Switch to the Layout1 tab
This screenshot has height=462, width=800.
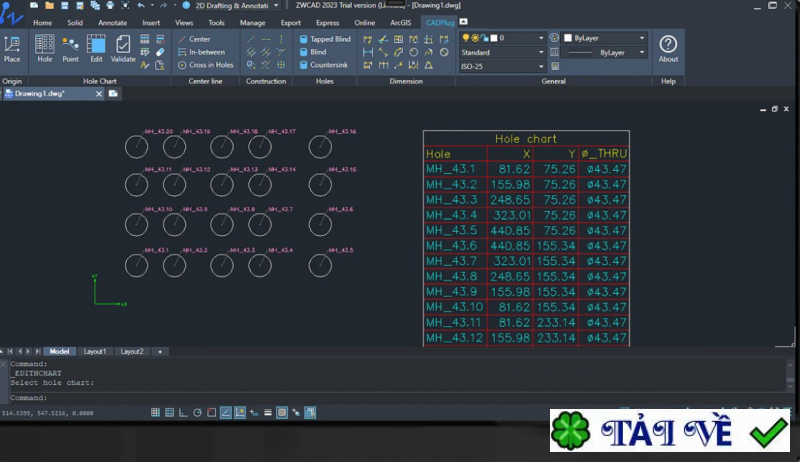(95, 352)
